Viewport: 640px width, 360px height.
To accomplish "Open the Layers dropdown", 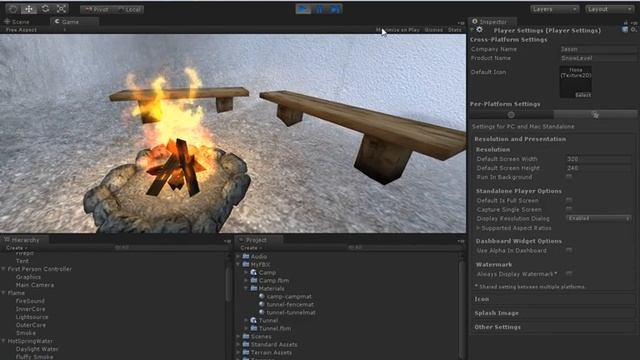I will (554, 9).
